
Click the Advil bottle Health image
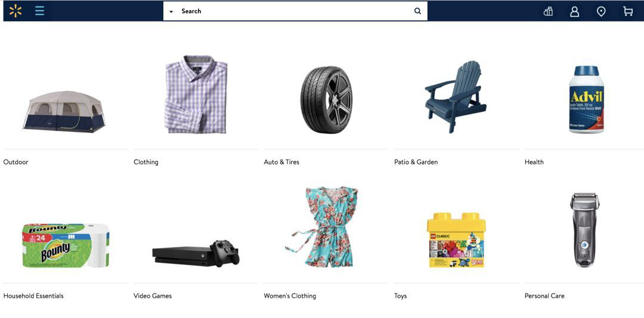587,99
